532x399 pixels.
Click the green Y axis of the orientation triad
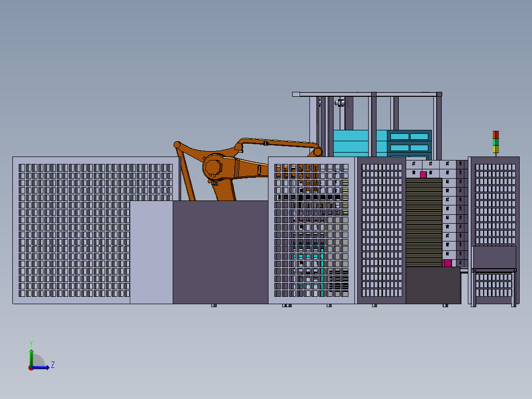point(31,358)
